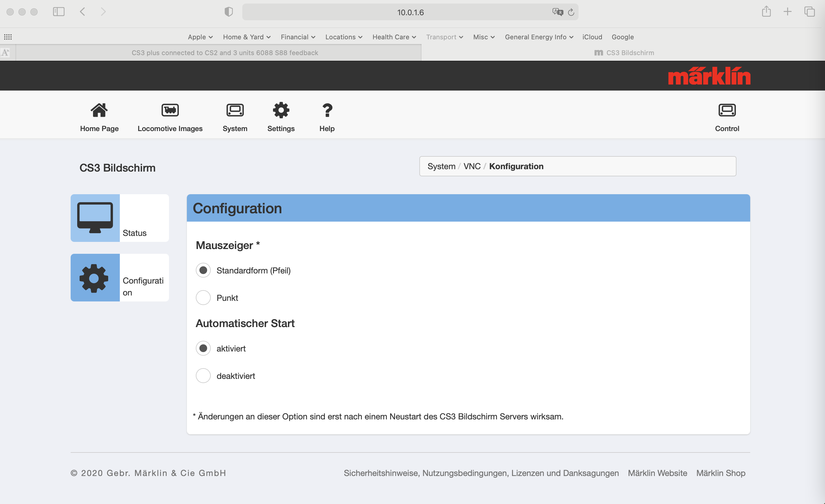Screen dimensions: 825x504
Task: Click the Änderungen an dieser Option note
Action: pyautogui.click(x=378, y=416)
